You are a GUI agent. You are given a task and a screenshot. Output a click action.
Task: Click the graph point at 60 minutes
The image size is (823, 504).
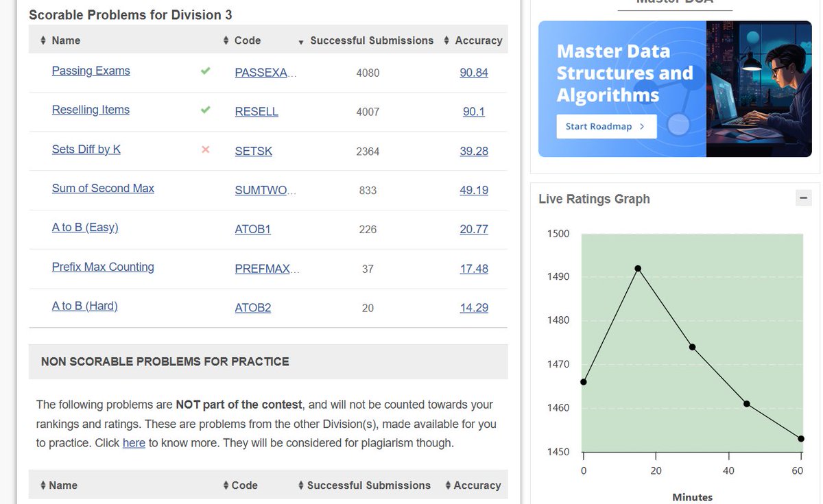[x=801, y=439]
